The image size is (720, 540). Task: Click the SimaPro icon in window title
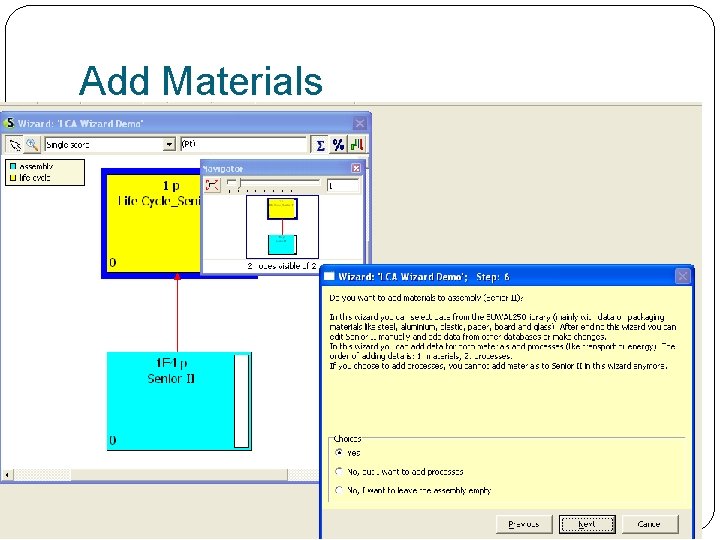tap(9, 123)
